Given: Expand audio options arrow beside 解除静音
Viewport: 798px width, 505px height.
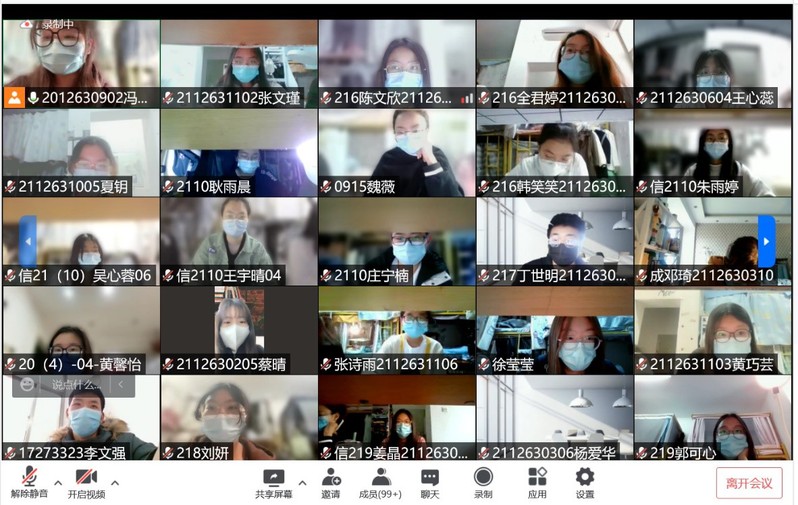Looking at the screenshot, I should click(x=57, y=483).
